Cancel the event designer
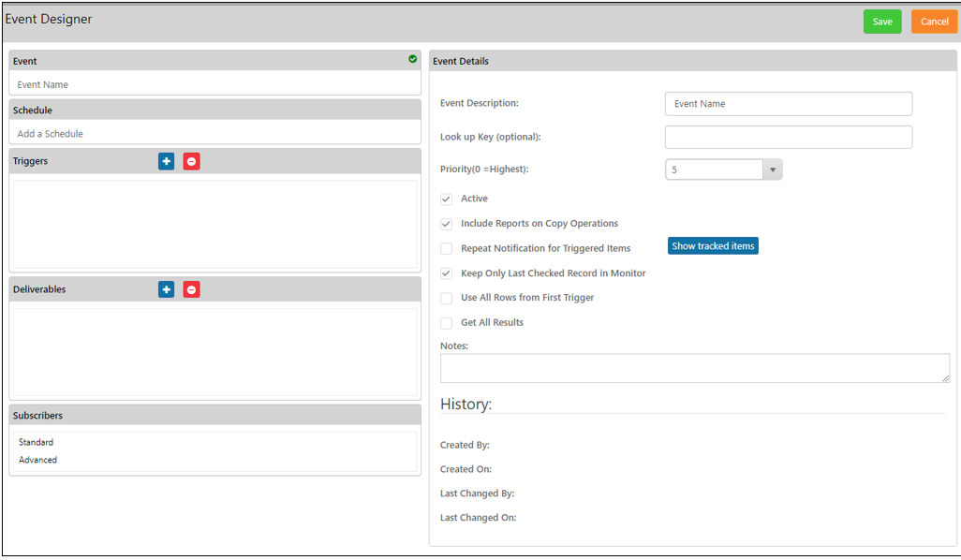 click(934, 22)
